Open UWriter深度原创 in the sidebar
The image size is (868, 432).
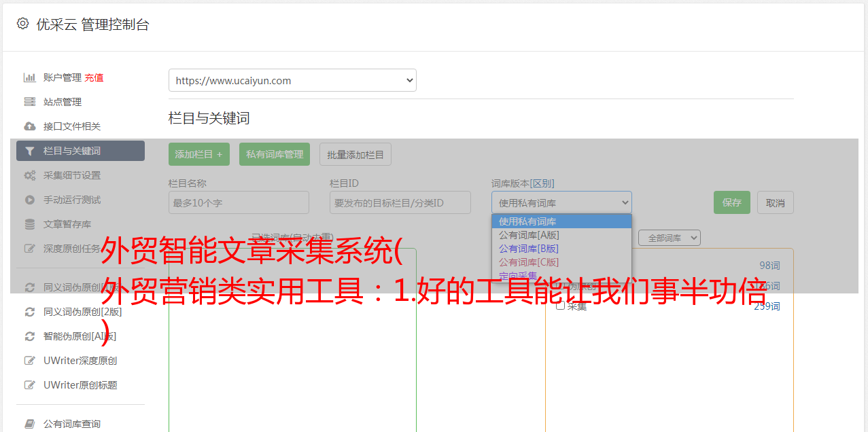80,361
